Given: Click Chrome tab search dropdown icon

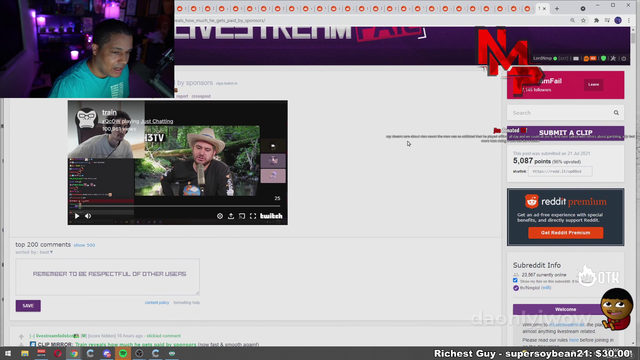Looking at the screenshot, I should 583,9.
